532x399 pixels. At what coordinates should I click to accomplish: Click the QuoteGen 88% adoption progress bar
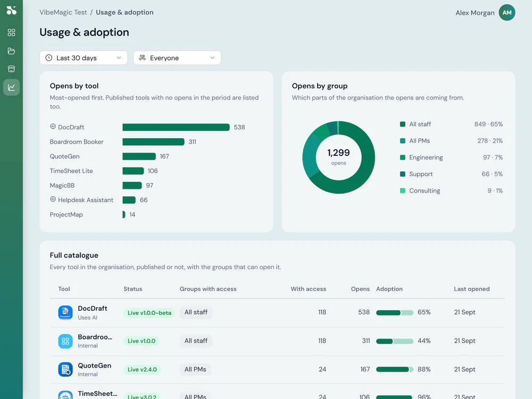tap(395, 370)
